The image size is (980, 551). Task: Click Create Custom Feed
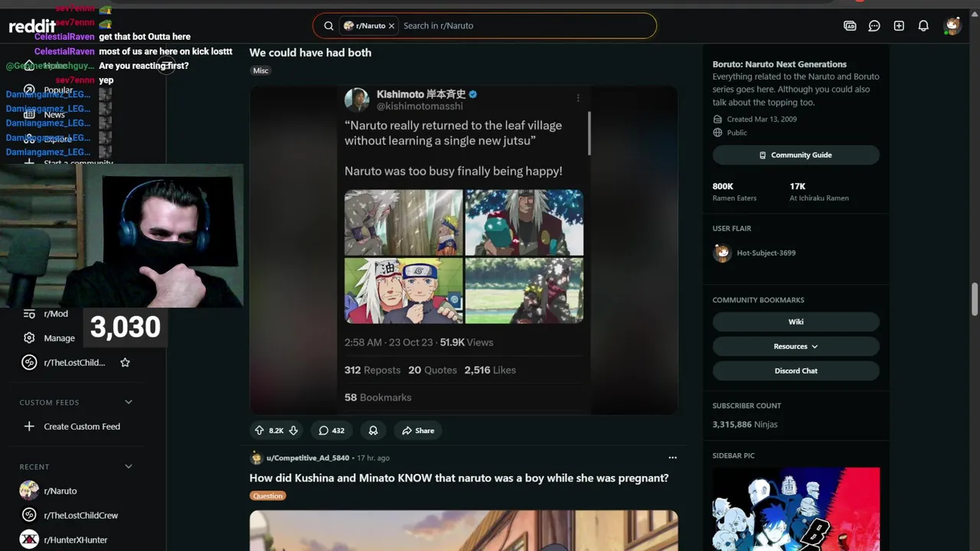point(82,426)
